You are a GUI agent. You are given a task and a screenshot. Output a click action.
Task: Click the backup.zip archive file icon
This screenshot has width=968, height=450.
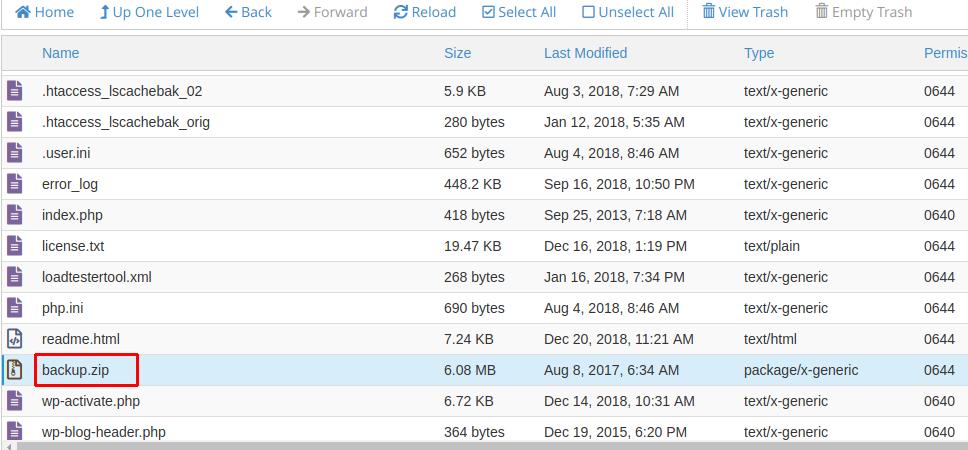tap(14, 370)
